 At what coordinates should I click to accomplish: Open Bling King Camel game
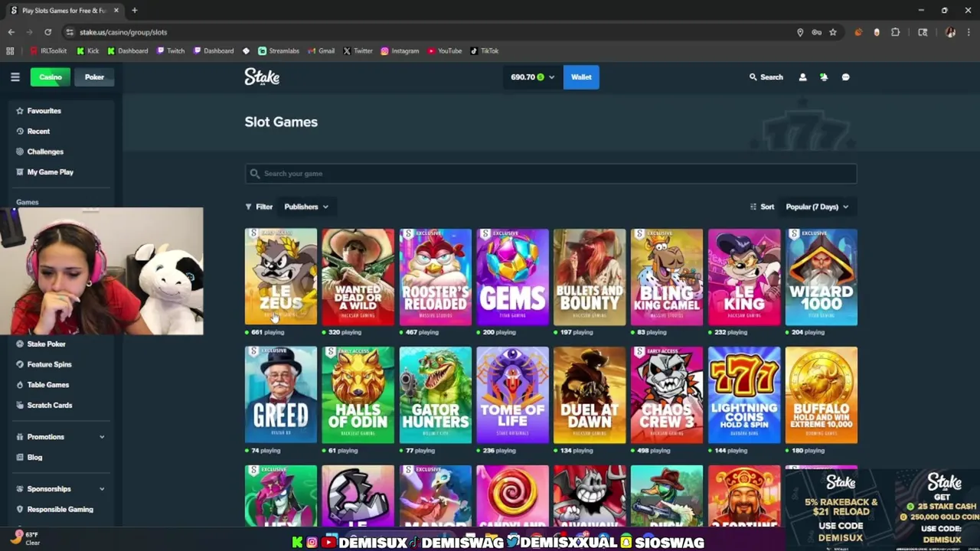pos(667,277)
